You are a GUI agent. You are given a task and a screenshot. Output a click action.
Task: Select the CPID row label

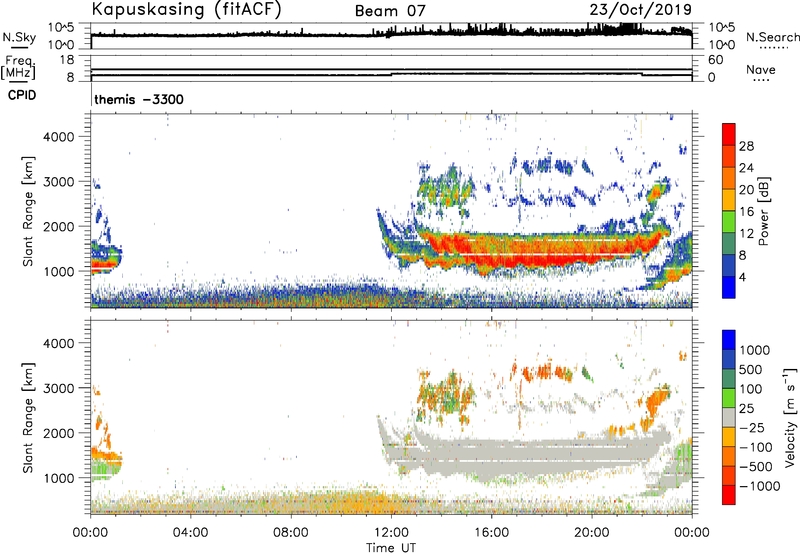22,95
